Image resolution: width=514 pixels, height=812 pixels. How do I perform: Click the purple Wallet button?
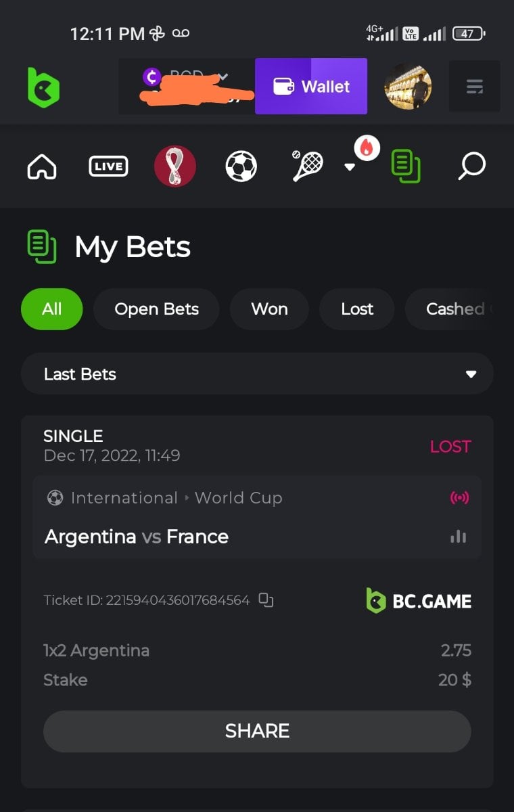pyautogui.click(x=311, y=86)
